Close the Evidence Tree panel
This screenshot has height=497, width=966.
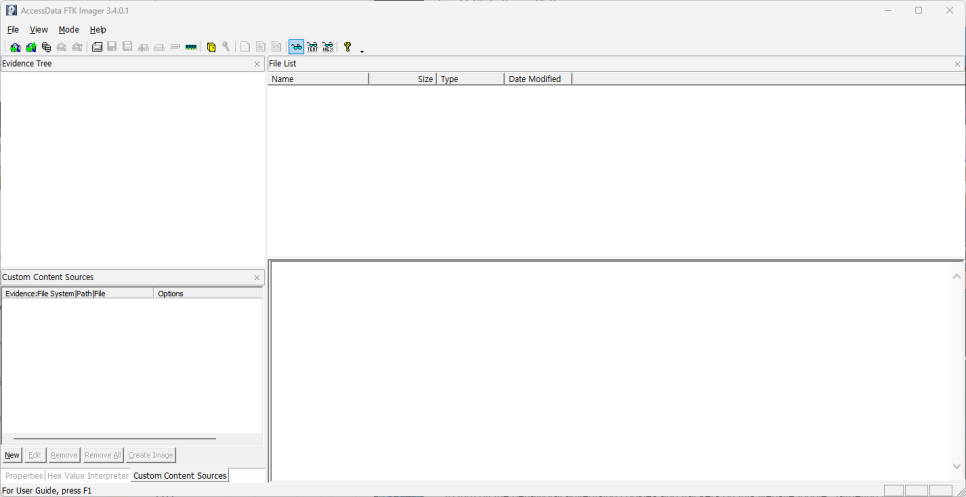click(257, 64)
